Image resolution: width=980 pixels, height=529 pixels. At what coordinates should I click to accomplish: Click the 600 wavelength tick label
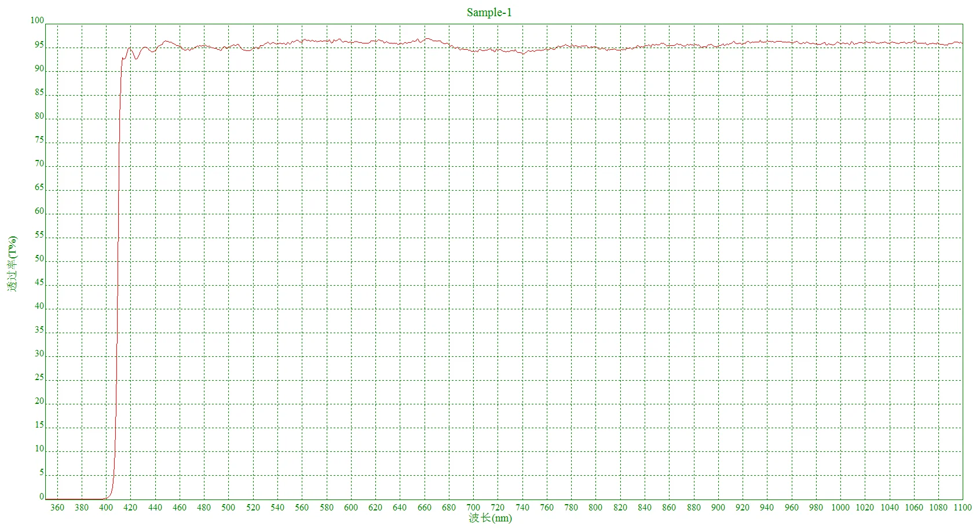pos(351,508)
